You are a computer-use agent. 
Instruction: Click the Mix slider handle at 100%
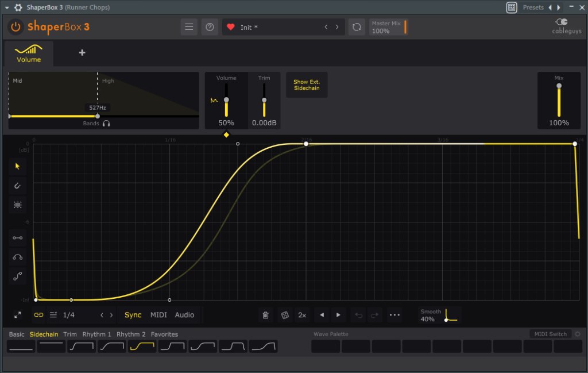[x=559, y=86]
